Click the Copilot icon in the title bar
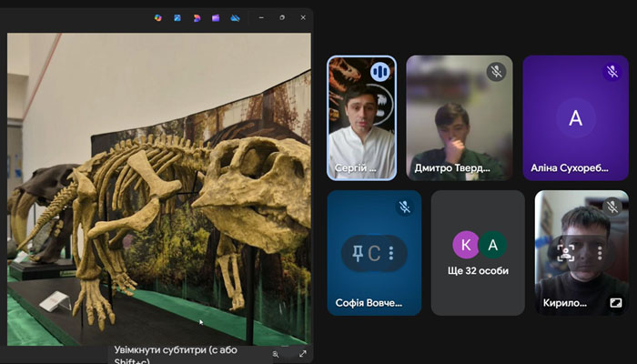 [157, 17]
